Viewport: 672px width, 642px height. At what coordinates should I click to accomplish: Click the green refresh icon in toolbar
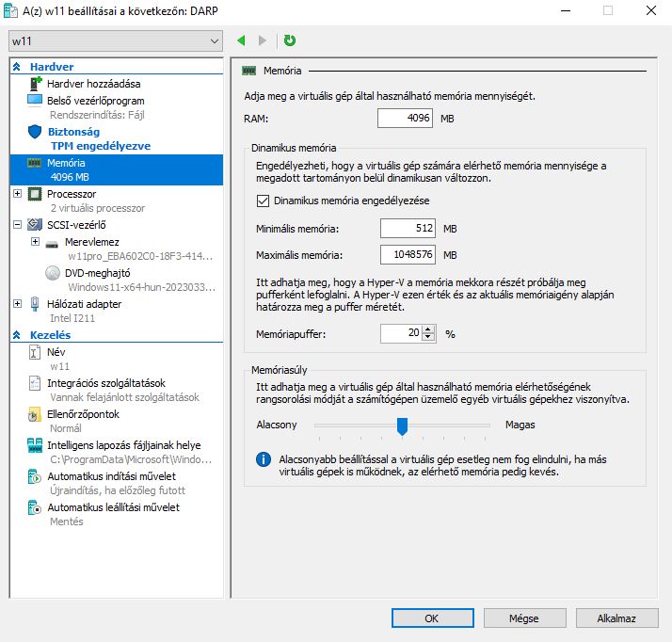(289, 40)
